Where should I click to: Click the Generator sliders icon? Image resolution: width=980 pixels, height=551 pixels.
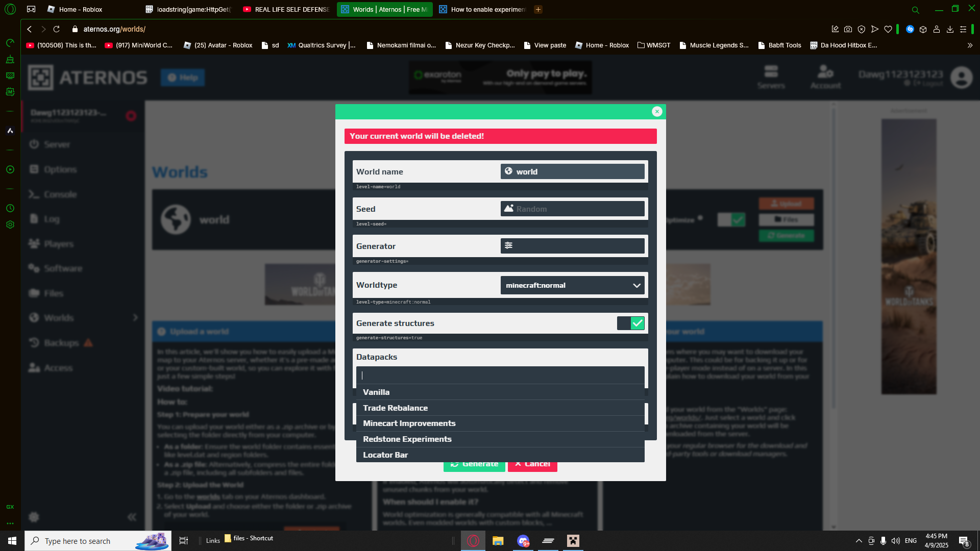click(x=508, y=245)
